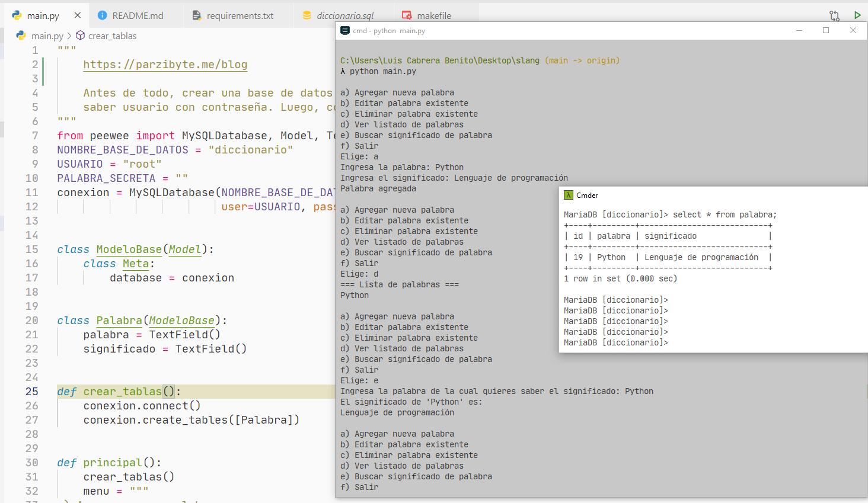
Task: Click the text file icon on requirements.txt tab
Action: pyautogui.click(x=197, y=15)
